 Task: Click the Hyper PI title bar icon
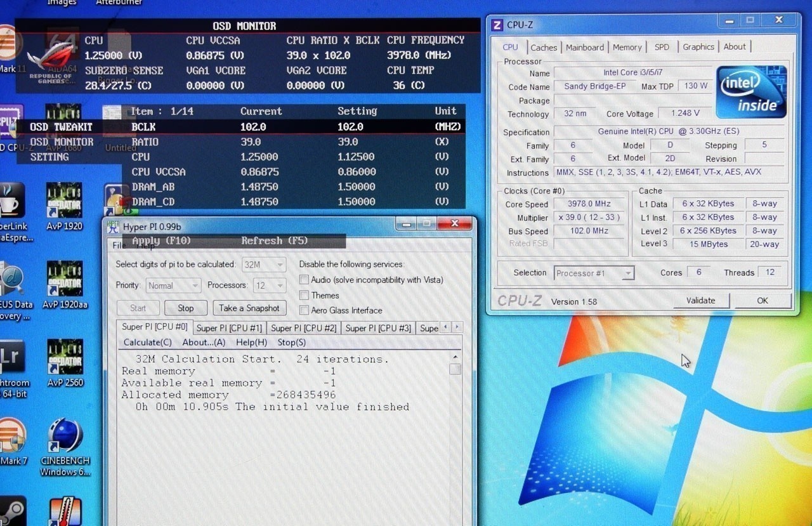(113, 227)
